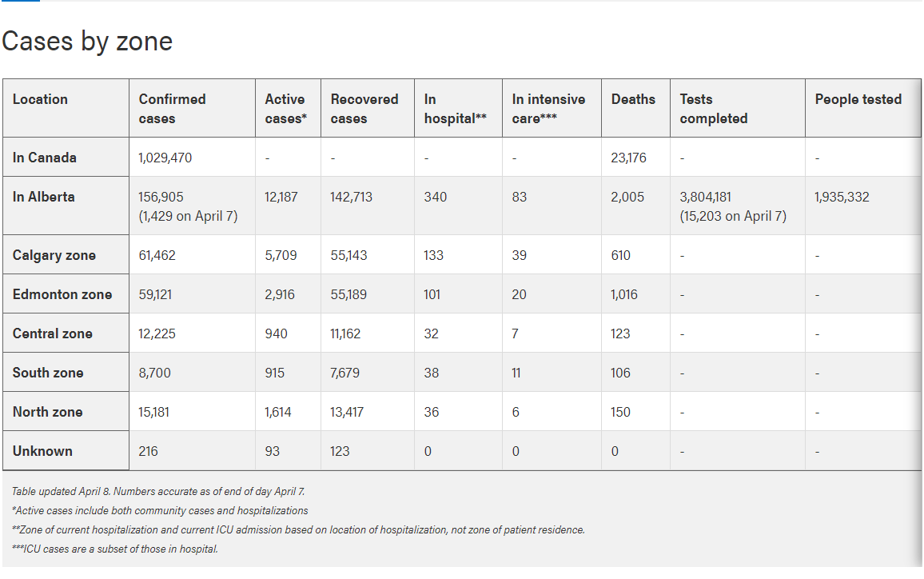924x579 pixels.
Task: Click the 'In Canada' row label
Action: [x=45, y=158]
